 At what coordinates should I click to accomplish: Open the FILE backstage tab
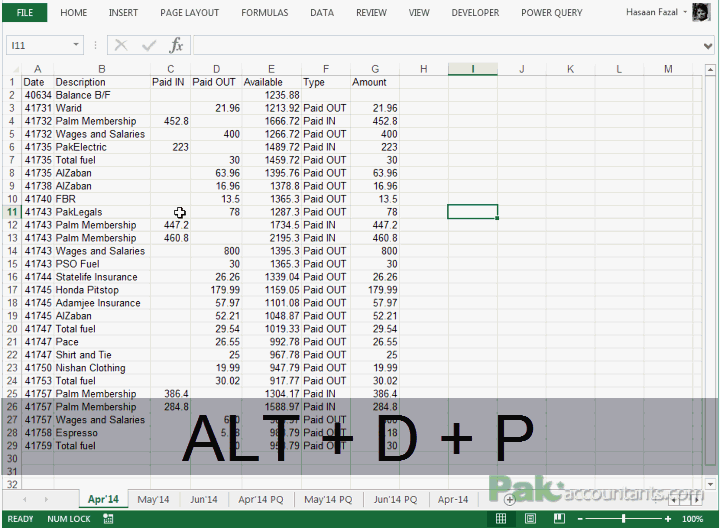pos(25,13)
